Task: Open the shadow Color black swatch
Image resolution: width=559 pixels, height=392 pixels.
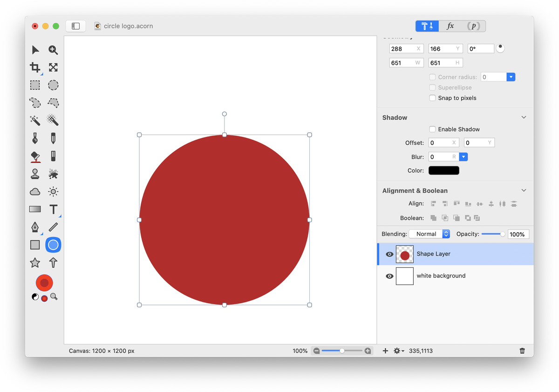Action: pos(443,170)
